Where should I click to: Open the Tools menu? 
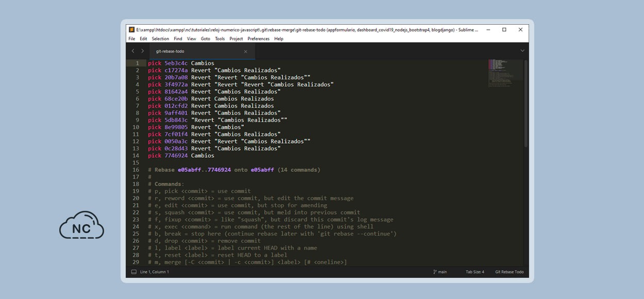tap(219, 39)
